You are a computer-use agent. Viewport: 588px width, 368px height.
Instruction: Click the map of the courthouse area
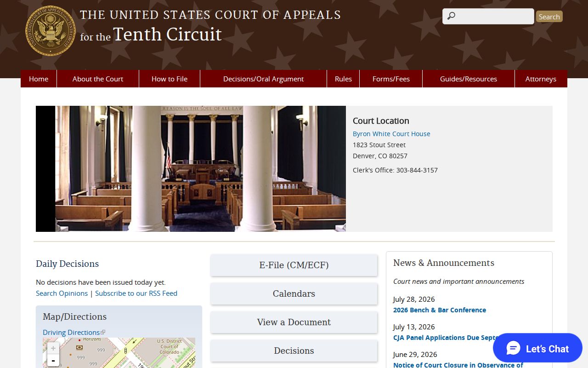[119, 353]
